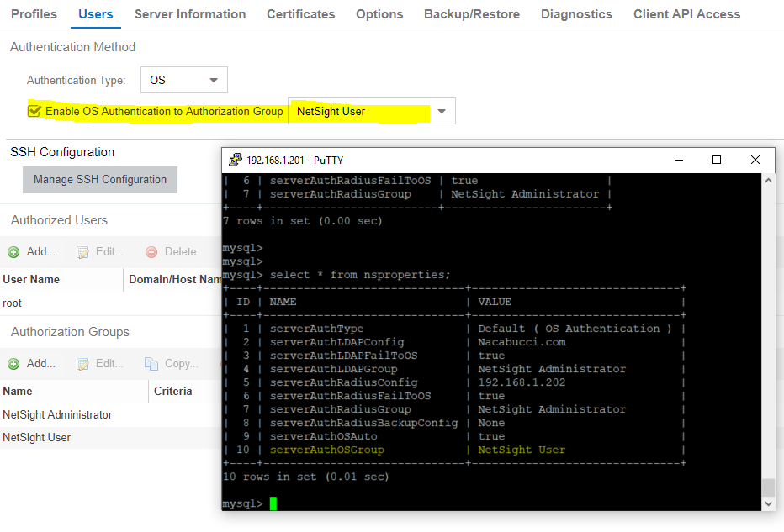Image resolution: width=784 pixels, height=532 pixels.
Task: Select the Users tab
Action: point(96,14)
